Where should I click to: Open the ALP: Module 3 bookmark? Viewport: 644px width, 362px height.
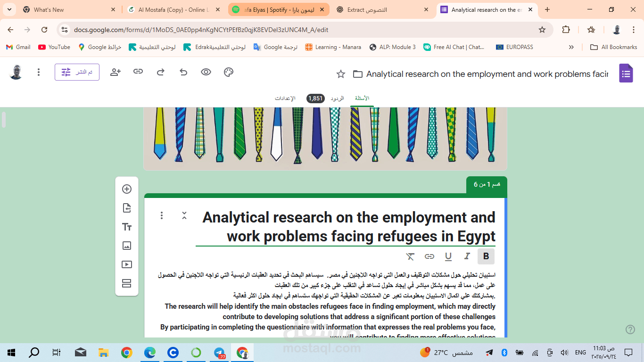[x=392, y=47]
